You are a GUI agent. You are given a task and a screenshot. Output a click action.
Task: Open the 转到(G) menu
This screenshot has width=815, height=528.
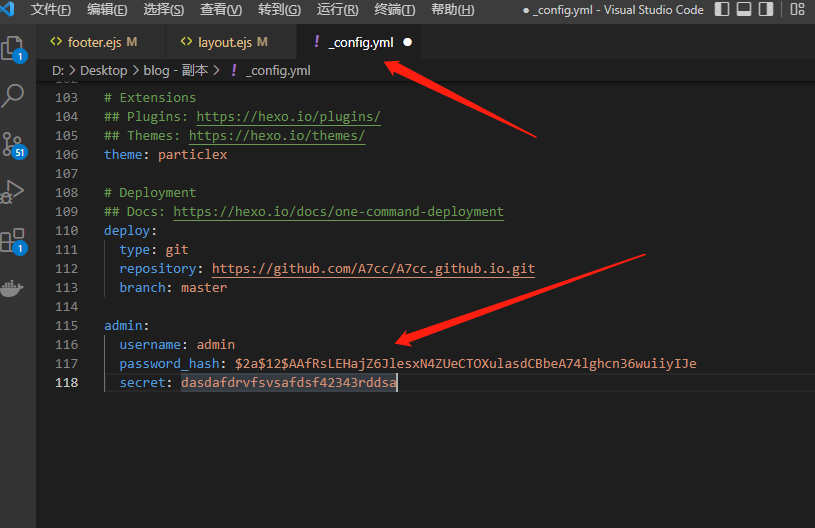[279, 10]
